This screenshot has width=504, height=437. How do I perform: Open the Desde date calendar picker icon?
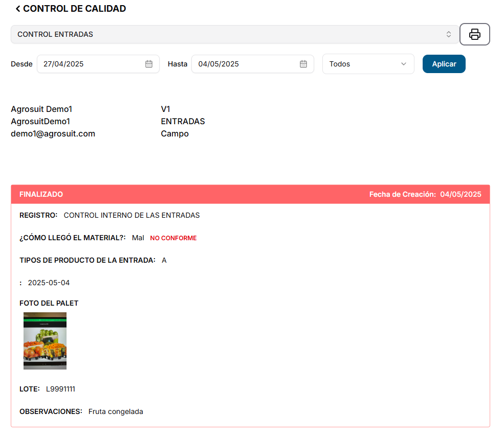click(x=149, y=64)
